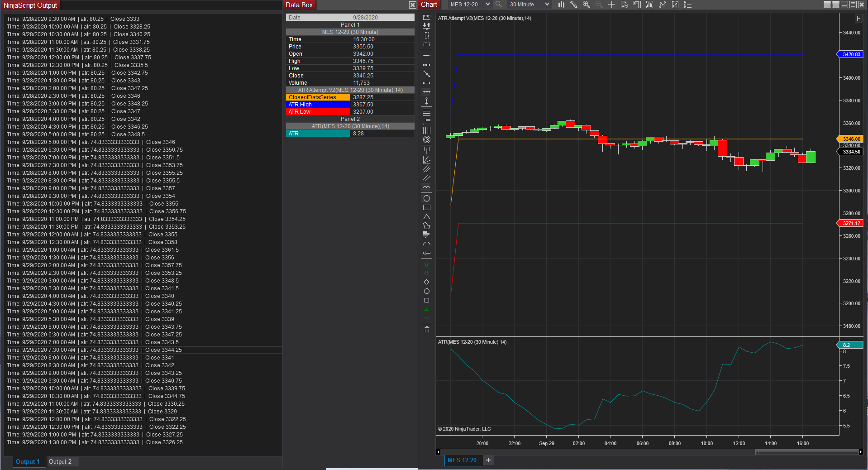This screenshot has height=470, width=868.
Task: Select the Regression Channel tool
Action: pyautogui.click(x=427, y=169)
